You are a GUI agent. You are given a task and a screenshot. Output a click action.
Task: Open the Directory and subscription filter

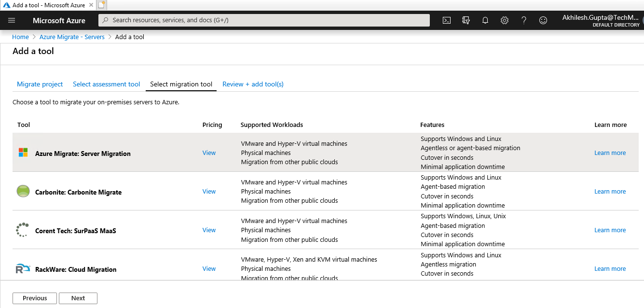coord(466,20)
